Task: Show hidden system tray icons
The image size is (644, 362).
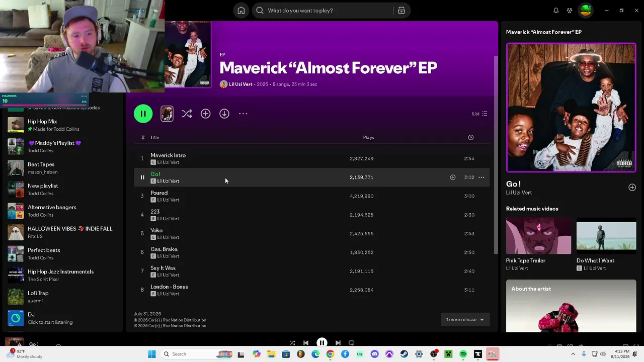Action: [x=573, y=354]
